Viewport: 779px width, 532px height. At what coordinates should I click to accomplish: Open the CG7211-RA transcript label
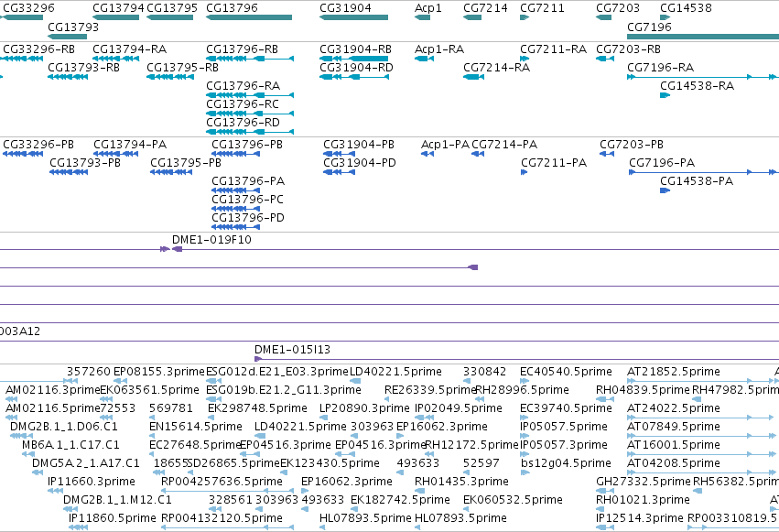point(554,49)
